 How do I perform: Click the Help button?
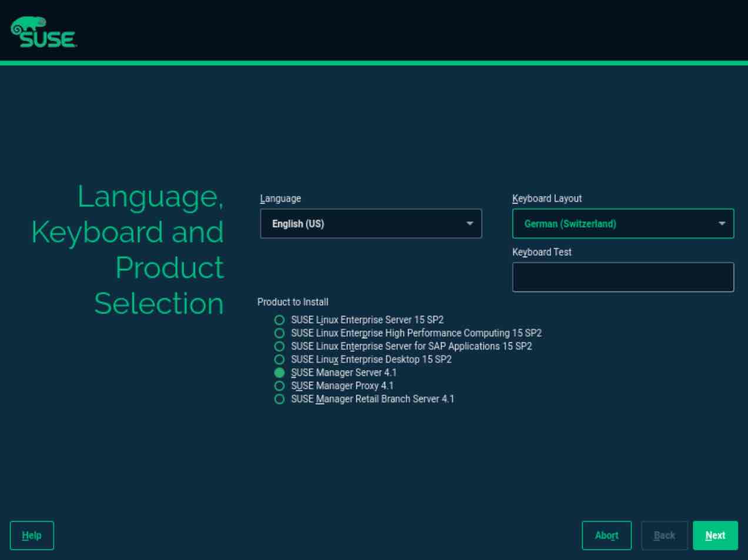(x=32, y=535)
